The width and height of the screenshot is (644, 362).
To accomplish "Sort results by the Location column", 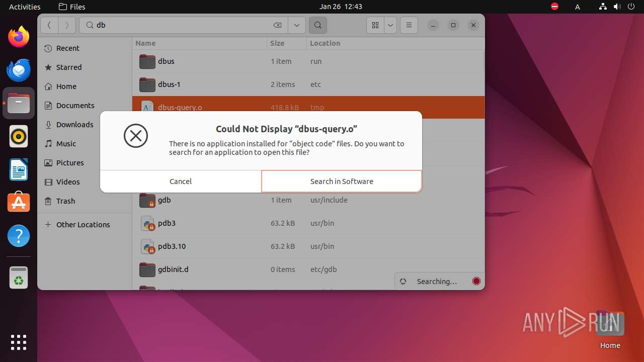I will coord(395,43).
